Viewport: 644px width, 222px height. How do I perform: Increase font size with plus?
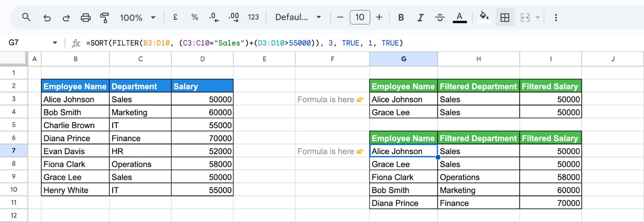(x=379, y=17)
